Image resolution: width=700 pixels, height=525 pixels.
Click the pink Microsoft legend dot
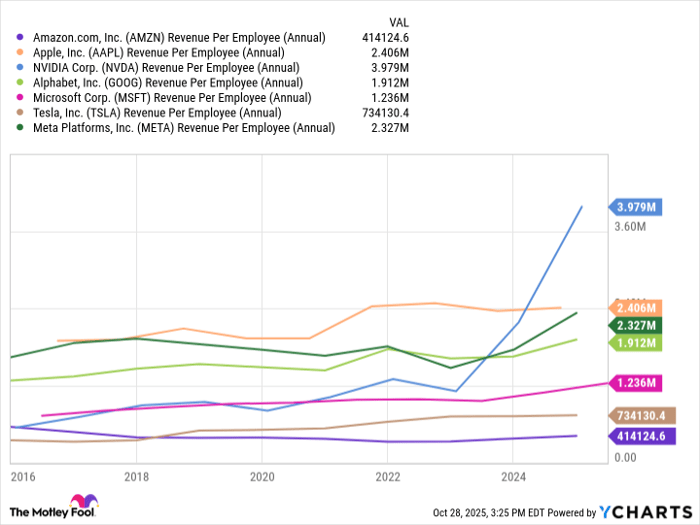[20, 97]
